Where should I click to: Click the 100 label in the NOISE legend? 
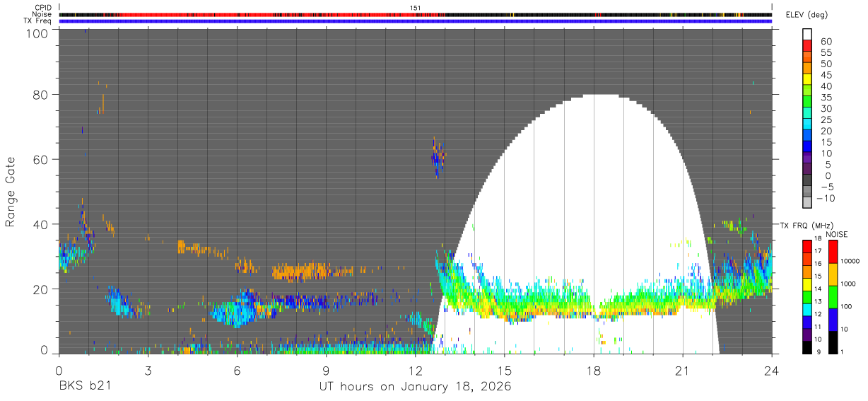(x=846, y=306)
